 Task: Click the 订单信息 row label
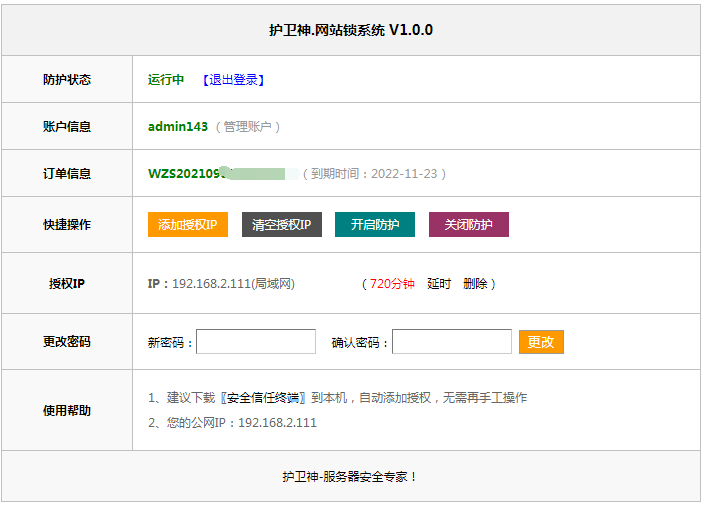[67, 174]
